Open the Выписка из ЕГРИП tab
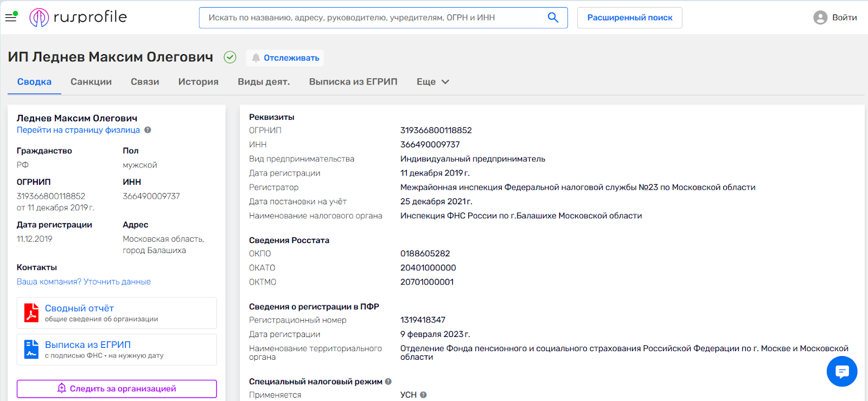The image size is (868, 401). [353, 82]
